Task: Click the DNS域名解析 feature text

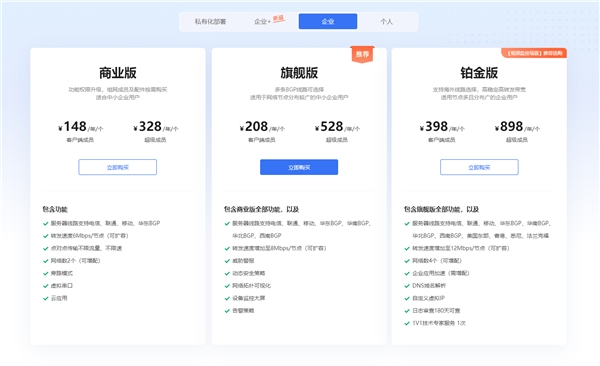Action: [x=429, y=286]
